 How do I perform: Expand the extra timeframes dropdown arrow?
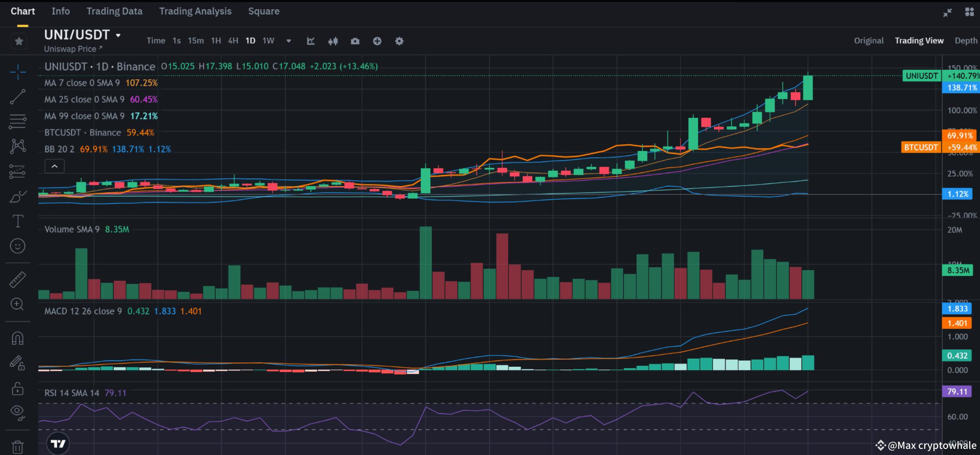pos(288,41)
